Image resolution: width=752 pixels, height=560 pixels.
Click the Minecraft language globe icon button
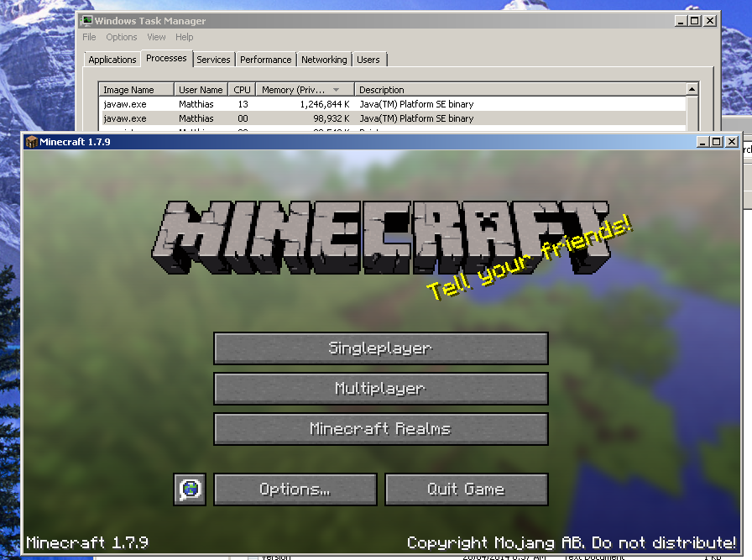(190, 489)
